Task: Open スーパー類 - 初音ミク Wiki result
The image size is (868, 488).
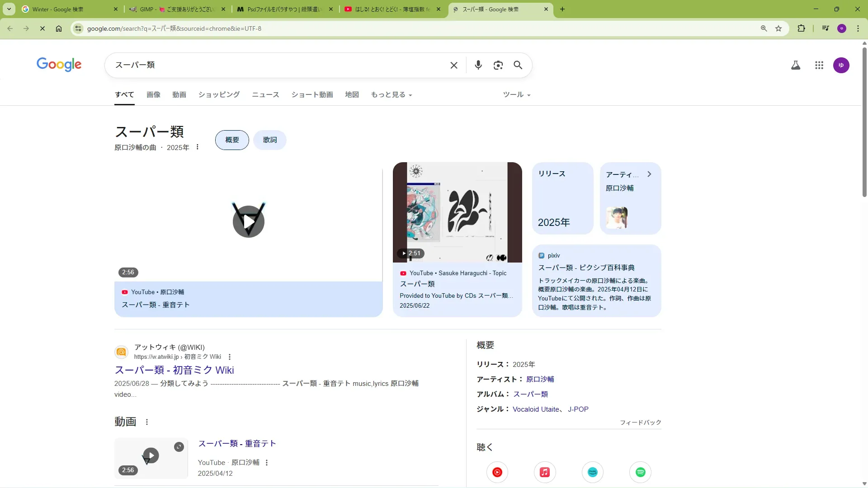Action: 174,370
